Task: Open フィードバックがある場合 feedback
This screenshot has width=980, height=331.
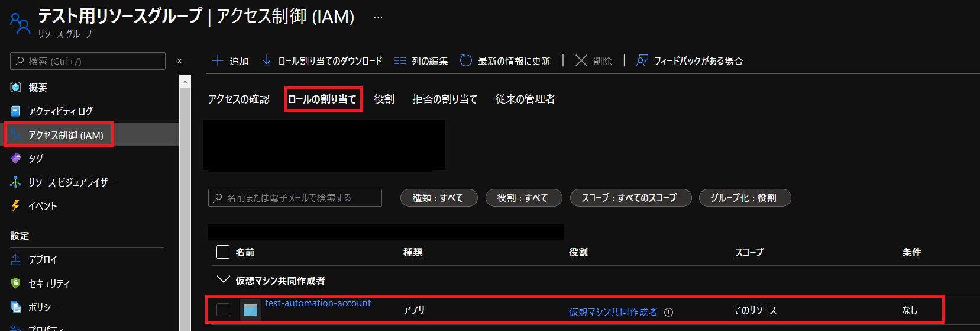Action: tap(690, 61)
